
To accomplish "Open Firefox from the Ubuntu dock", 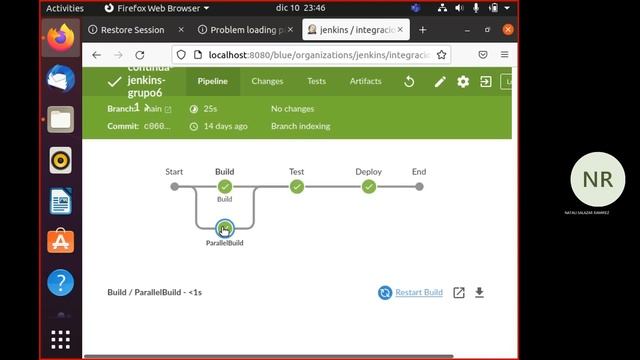I will coord(60,38).
